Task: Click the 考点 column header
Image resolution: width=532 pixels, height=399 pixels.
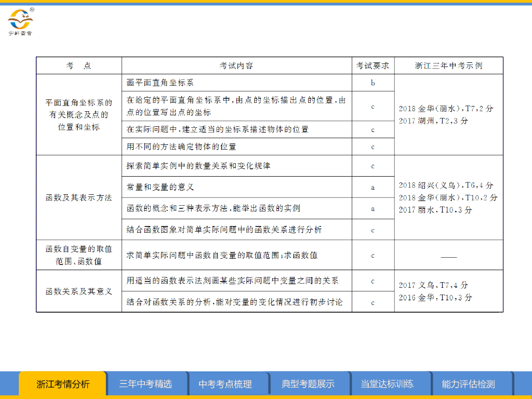Action: (78, 66)
